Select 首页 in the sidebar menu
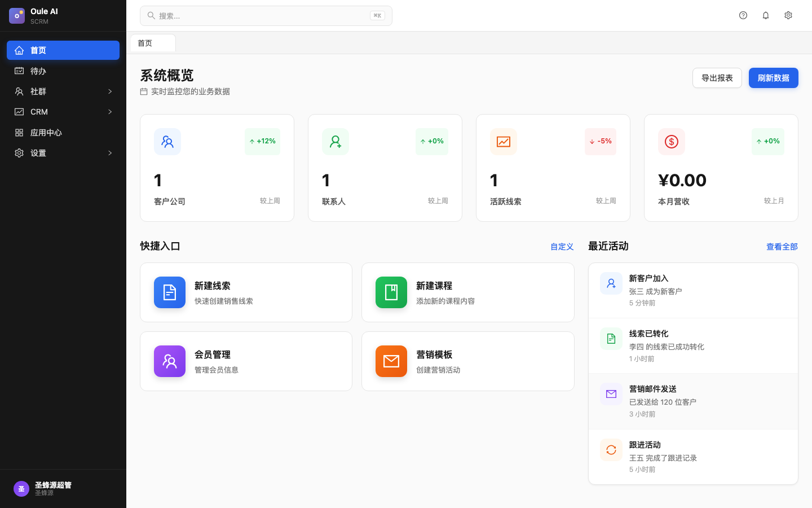This screenshot has width=812, height=508. click(x=63, y=50)
